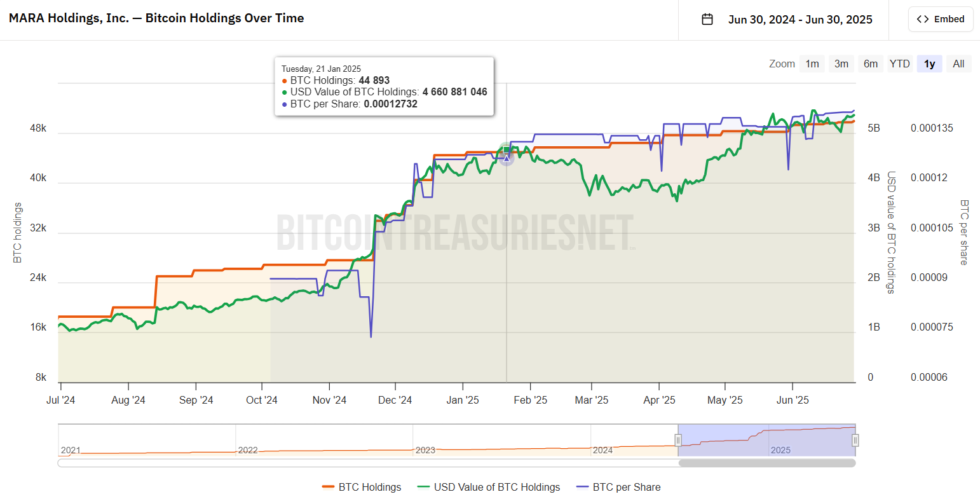Click the 2022 area in navigator

248,450
